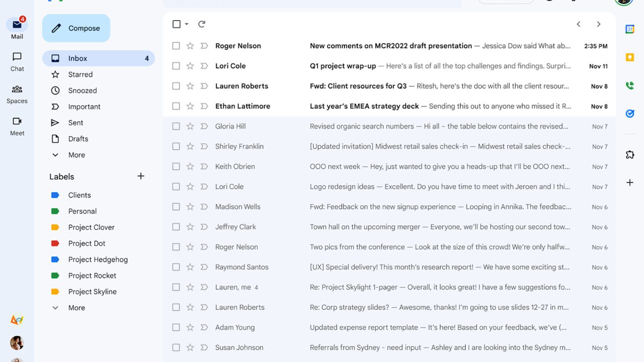Open Google Calendar in side panel
This screenshot has height=362, width=644.
(629, 29)
